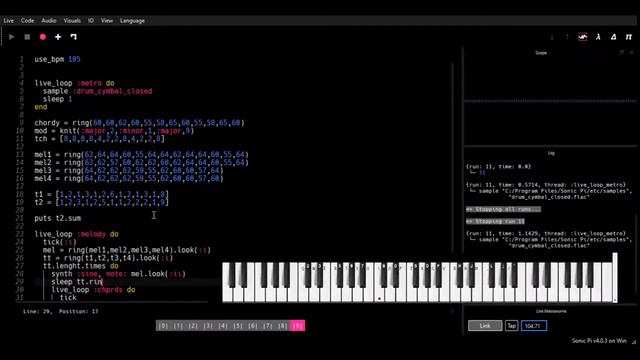Click the 'puts t2.sum' code line
Image resolution: width=640 pixels, height=360 pixels.
[x=58, y=218]
